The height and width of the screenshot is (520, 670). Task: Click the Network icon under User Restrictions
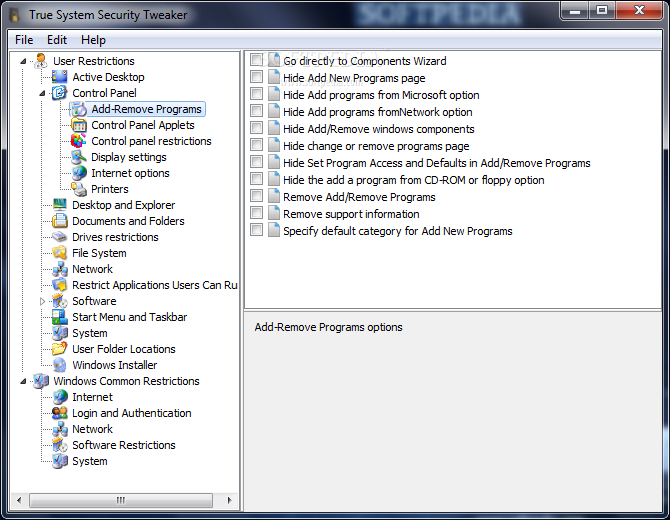[59, 269]
